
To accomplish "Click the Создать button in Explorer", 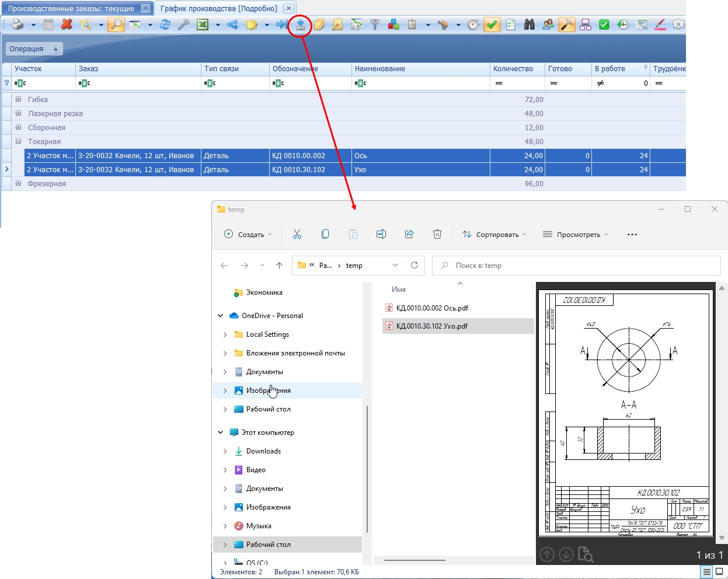I will 248,234.
